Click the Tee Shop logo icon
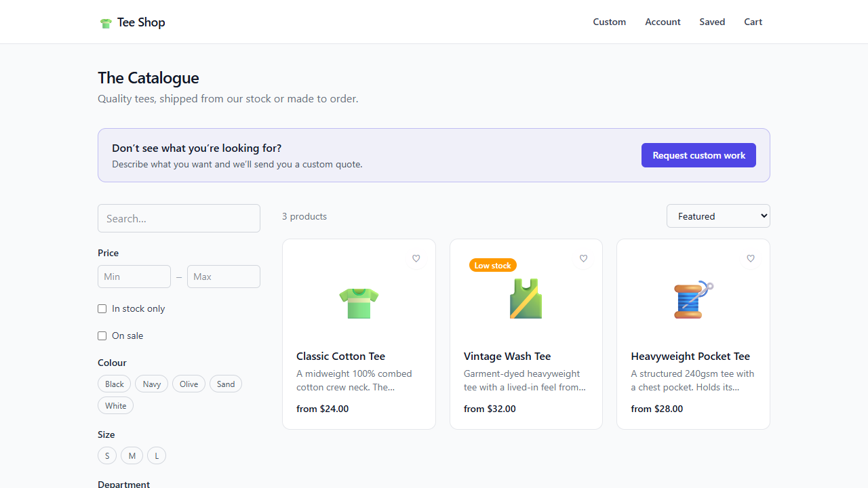868x488 pixels. coord(106,22)
